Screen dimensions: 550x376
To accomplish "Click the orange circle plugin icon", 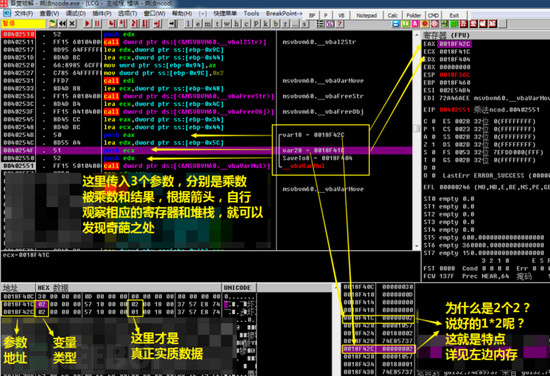I will [x=425, y=24].
